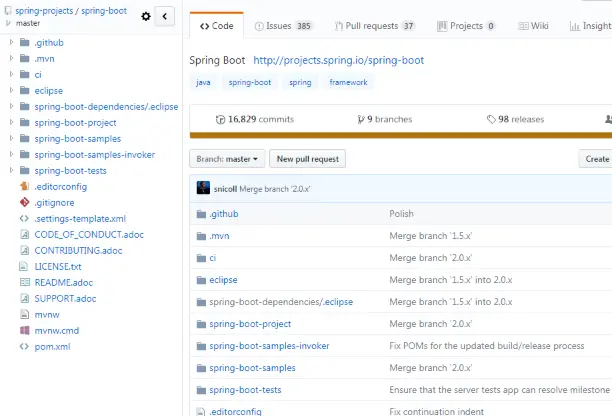Click folder icon beside spring-boot-tests in file list
This screenshot has height=416, width=612.
(x=201, y=390)
